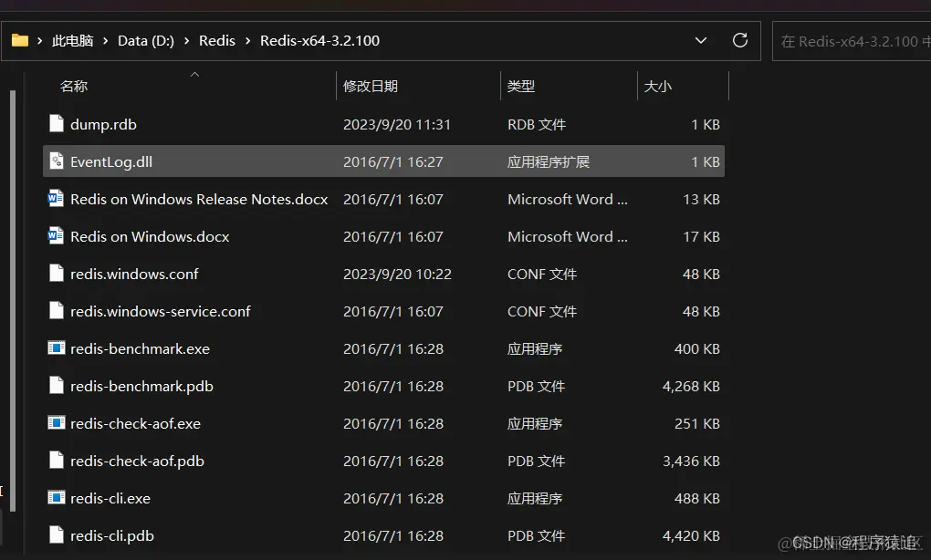Click the folder icon in address bar
Image resolution: width=931 pixels, height=560 pixels.
tap(20, 40)
